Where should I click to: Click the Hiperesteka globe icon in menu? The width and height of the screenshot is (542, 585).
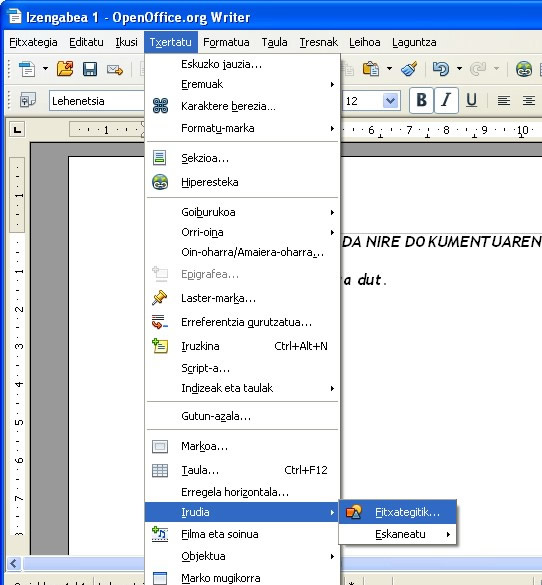click(160, 182)
